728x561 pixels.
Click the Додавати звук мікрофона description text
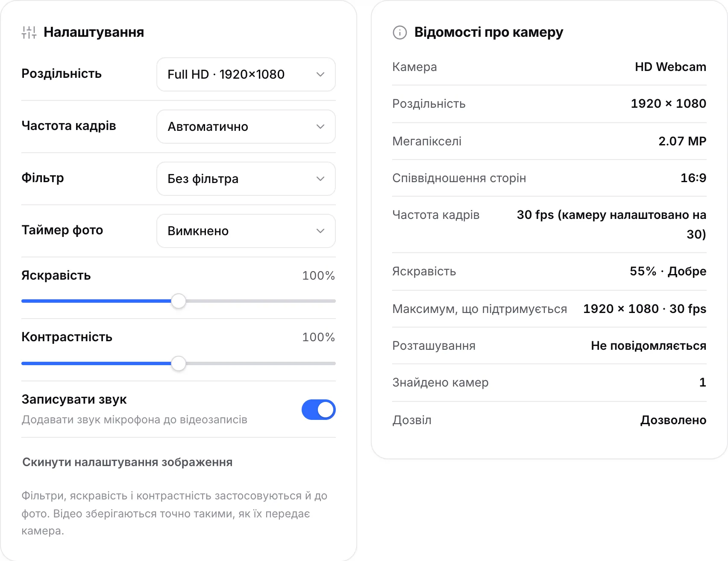pyautogui.click(x=135, y=420)
